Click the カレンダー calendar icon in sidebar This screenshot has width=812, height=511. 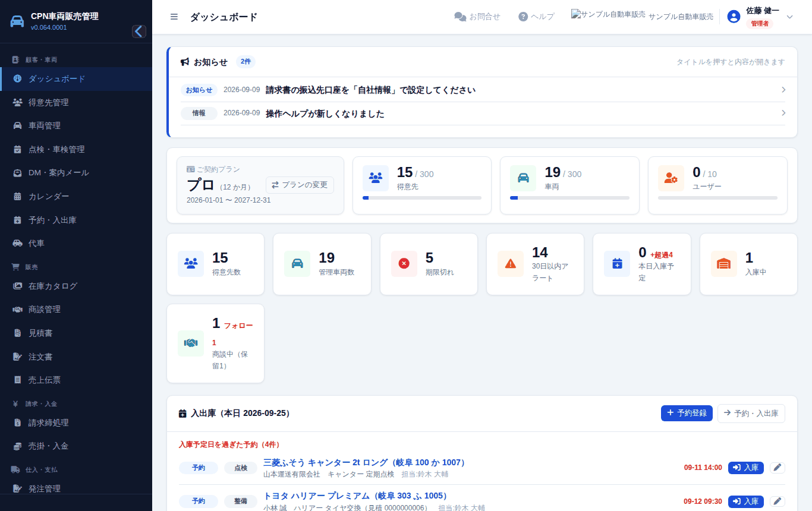click(x=17, y=196)
